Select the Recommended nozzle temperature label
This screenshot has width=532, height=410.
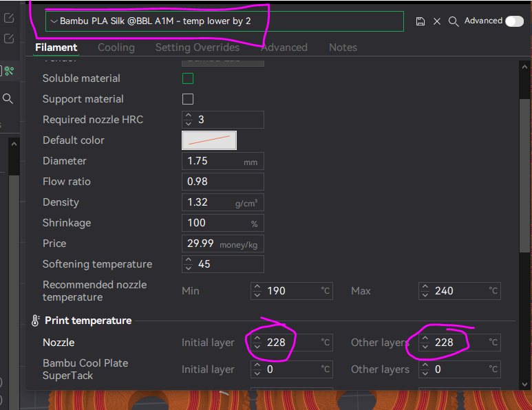pos(95,291)
